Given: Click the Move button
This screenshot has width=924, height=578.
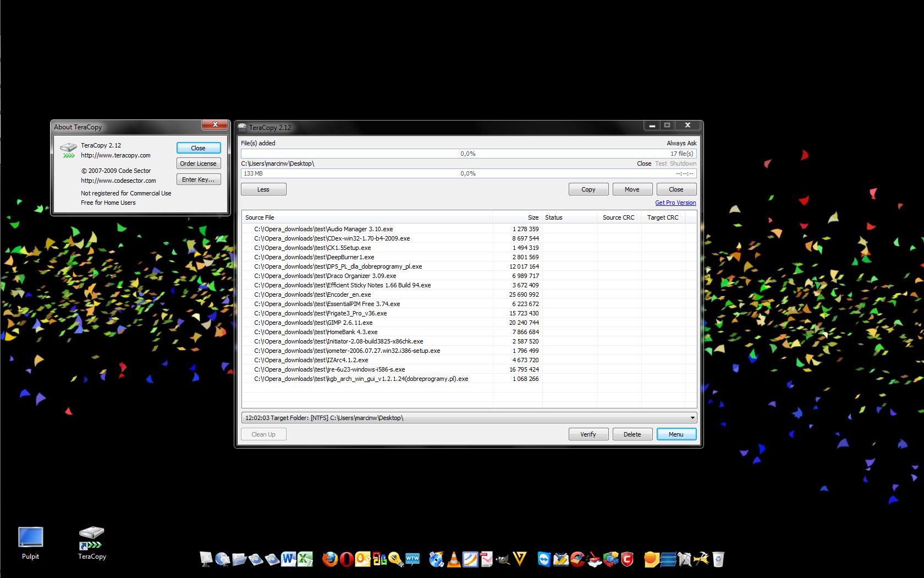Looking at the screenshot, I should tap(632, 189).
